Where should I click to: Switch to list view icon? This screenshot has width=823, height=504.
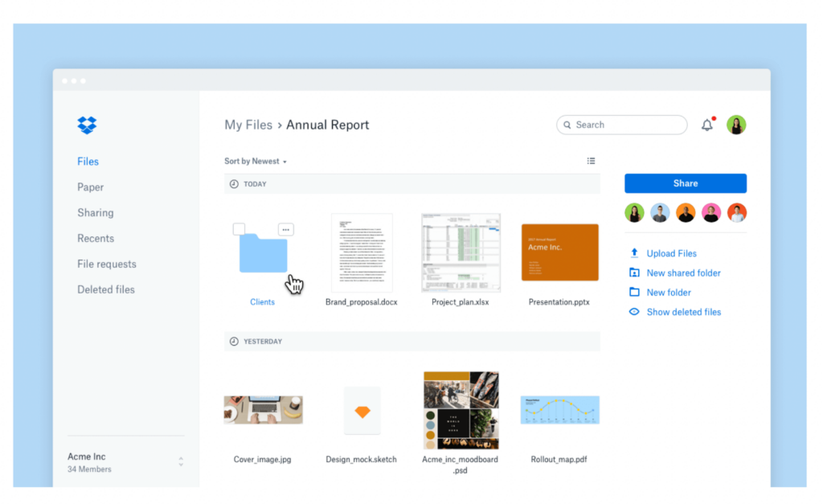pos(591,161)
